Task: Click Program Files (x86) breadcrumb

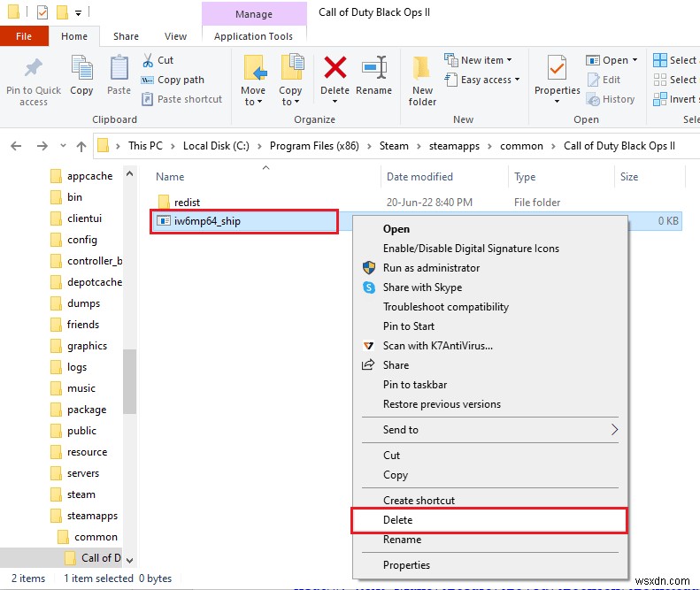Action: 314,146
